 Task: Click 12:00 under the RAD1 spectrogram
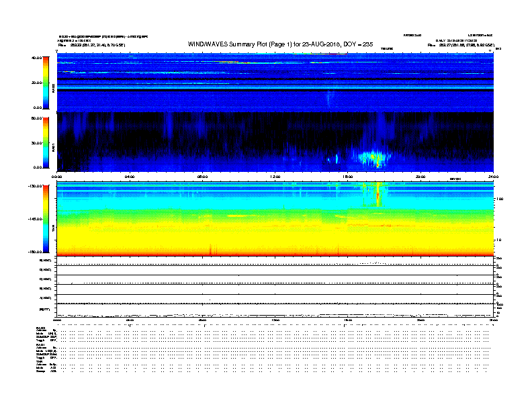275,177
